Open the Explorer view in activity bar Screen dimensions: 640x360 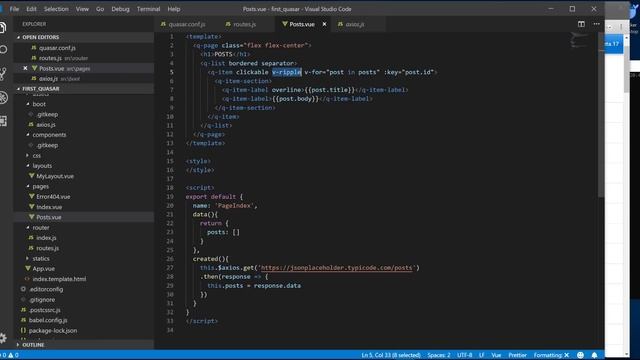tap(3, 27)
